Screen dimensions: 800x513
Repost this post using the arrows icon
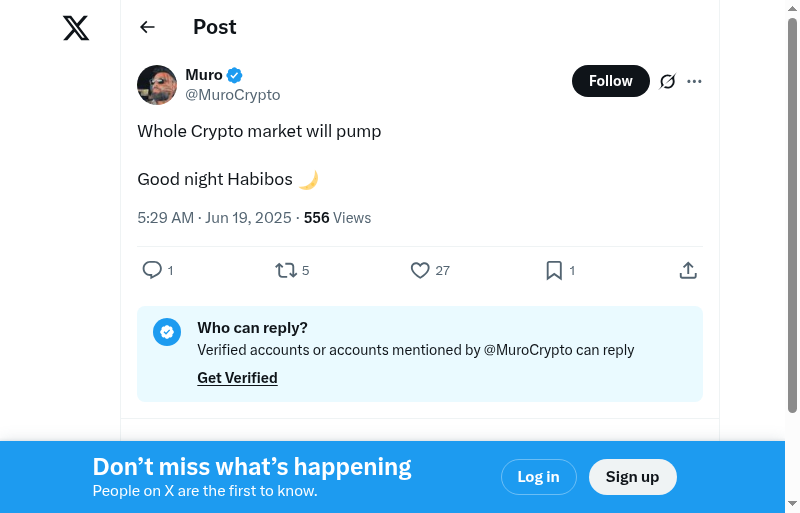(286, 270)
